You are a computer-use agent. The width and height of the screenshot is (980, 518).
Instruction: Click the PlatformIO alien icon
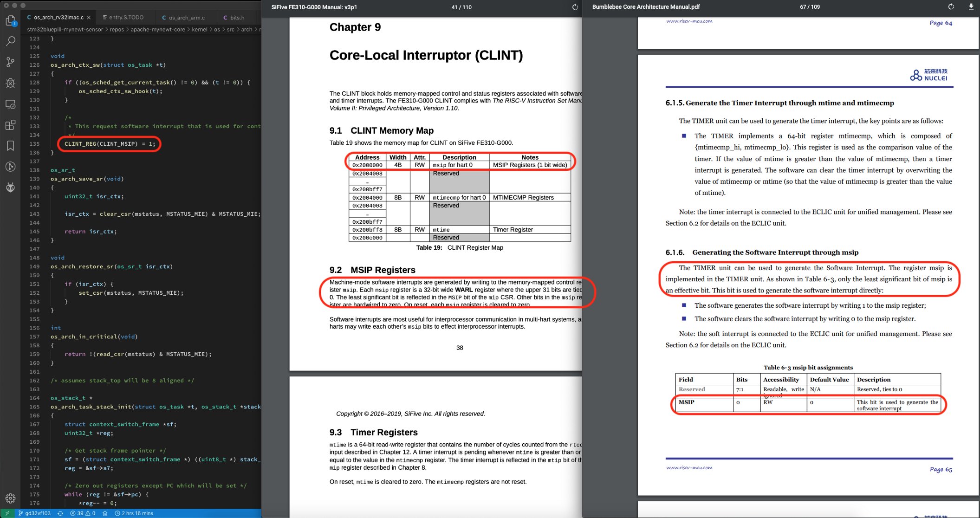pos(10,188)
